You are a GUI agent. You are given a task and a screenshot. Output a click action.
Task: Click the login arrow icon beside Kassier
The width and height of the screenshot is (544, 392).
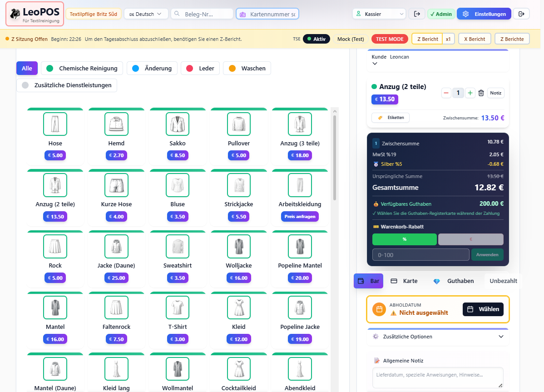tap(416, 14)
